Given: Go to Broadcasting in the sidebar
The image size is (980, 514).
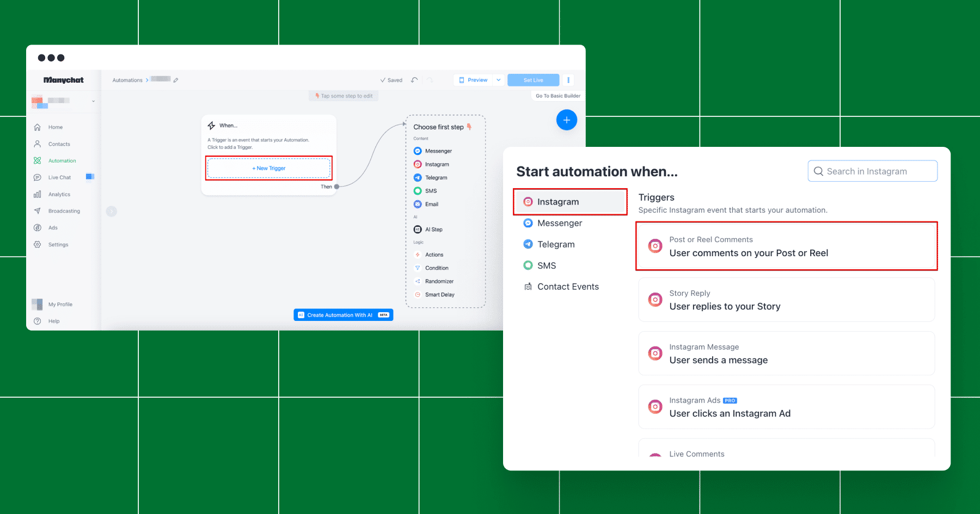Looking at the screenshot, I should tap(64, 211).
